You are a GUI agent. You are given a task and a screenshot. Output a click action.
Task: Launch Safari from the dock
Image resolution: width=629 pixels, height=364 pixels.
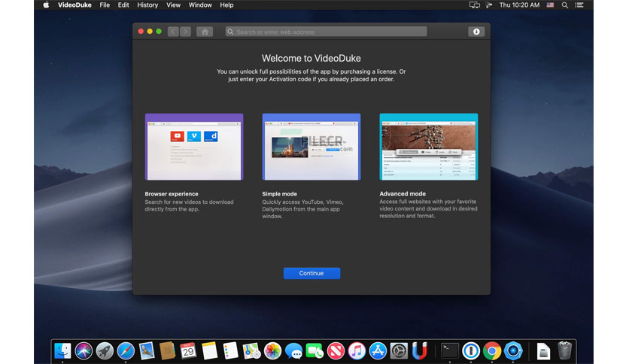coord(126,351)
